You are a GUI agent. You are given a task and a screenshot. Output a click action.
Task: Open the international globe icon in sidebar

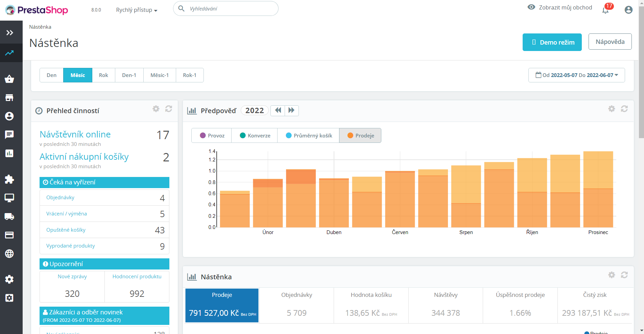tap(9, 254)
